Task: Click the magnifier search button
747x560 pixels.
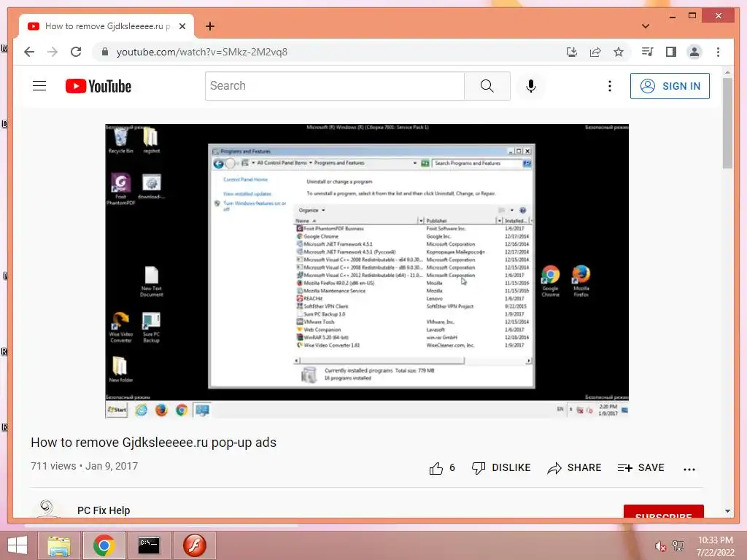Action: point(487,86)
